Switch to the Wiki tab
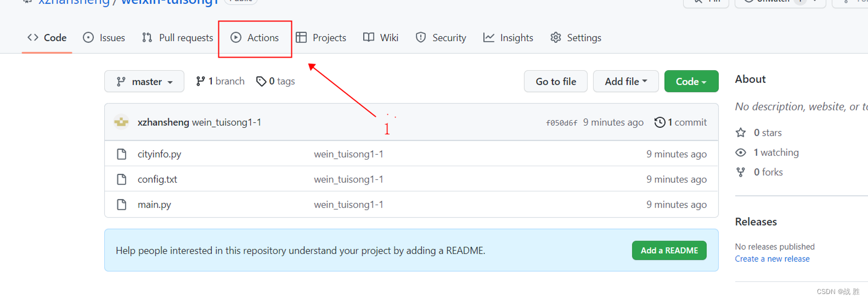Image resolution: width=868 pixels, height=300 pixels. click(381, 38)
